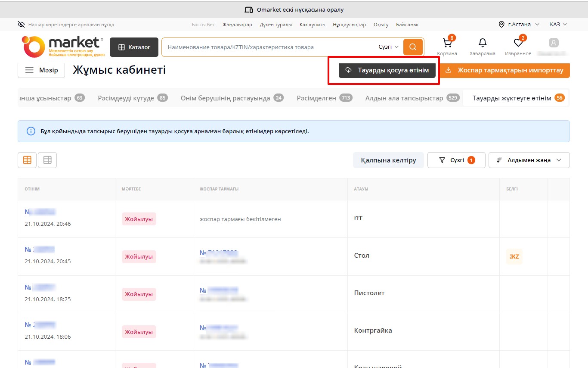This screenshot has height=368, width=588.
Task: Open the Избранное heart icon
Action: (518, 43)
